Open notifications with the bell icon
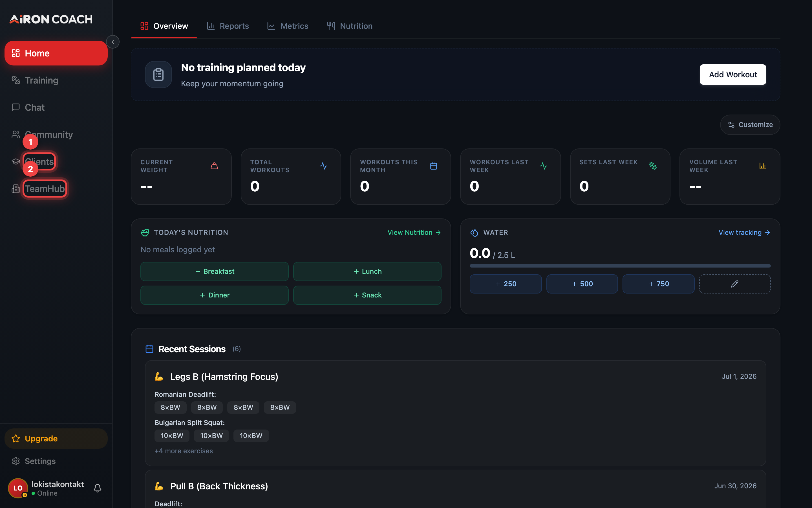 [x=98, y=488]
